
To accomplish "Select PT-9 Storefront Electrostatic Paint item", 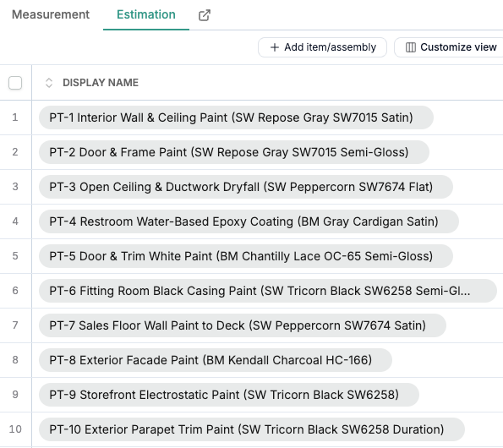I will (x=229, y=395).
